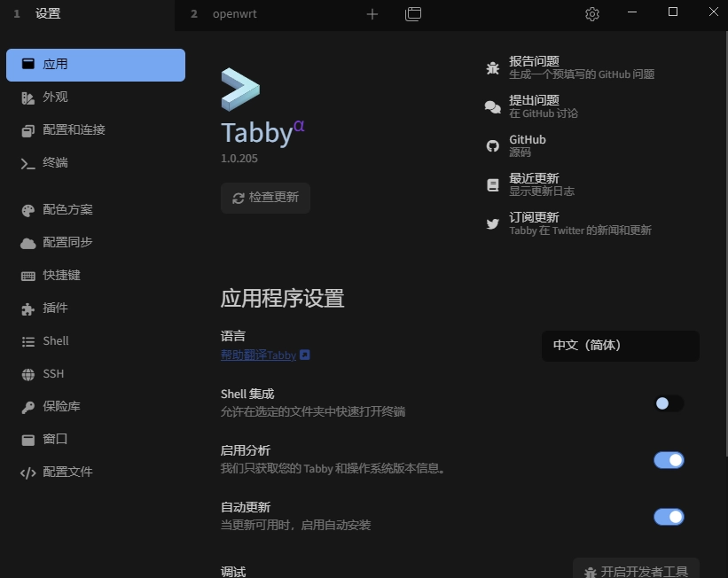Click the version number 1.0.205

click(x=239, y=159)
